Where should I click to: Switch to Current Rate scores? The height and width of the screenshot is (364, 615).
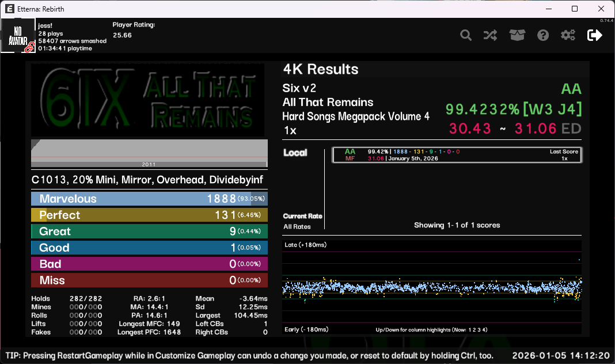(302, 216)
